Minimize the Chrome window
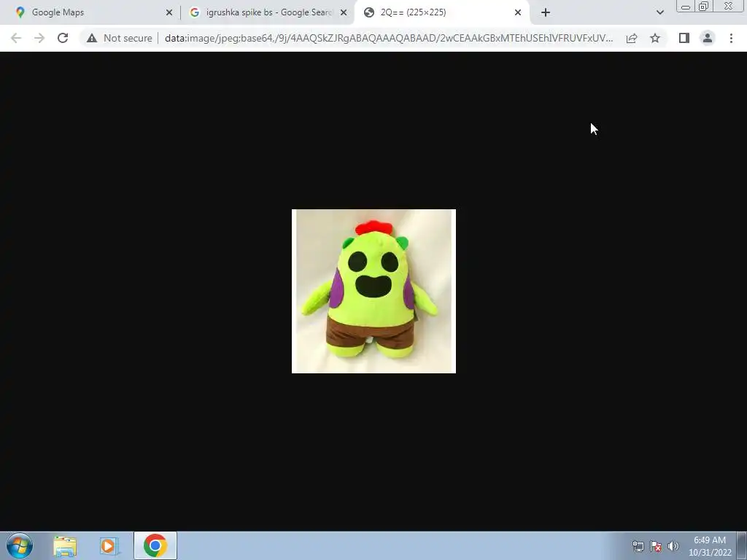 coord(686,6)
